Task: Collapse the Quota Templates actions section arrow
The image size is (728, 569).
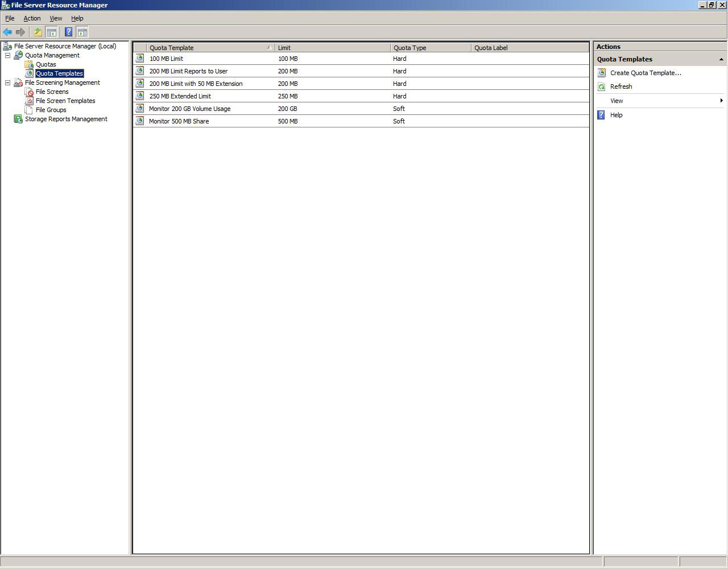Action: (721, 59)
